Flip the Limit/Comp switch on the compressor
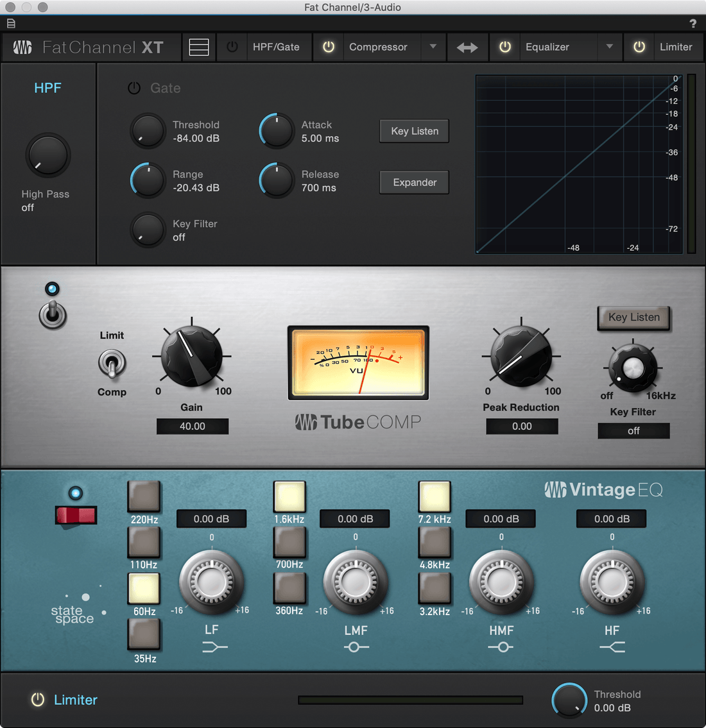This screenshot has width=706, height=728. click(x=112, y=363)
